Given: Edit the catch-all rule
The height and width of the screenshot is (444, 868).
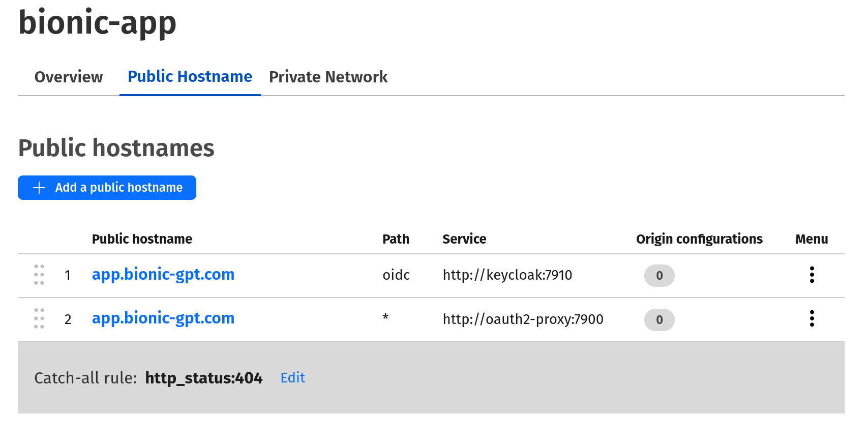Looking at the screenshot, I should [x=292, y=378].
